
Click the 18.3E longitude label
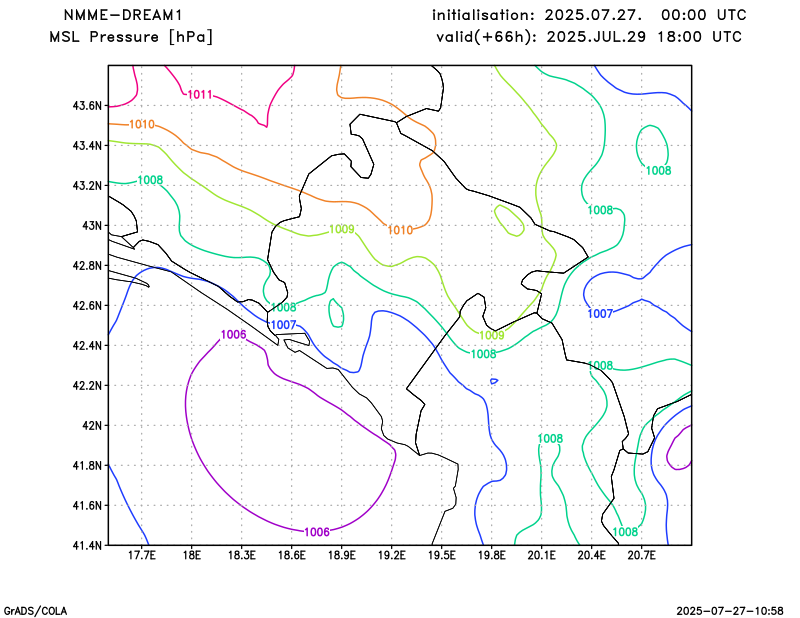click(x=241, y=555)
